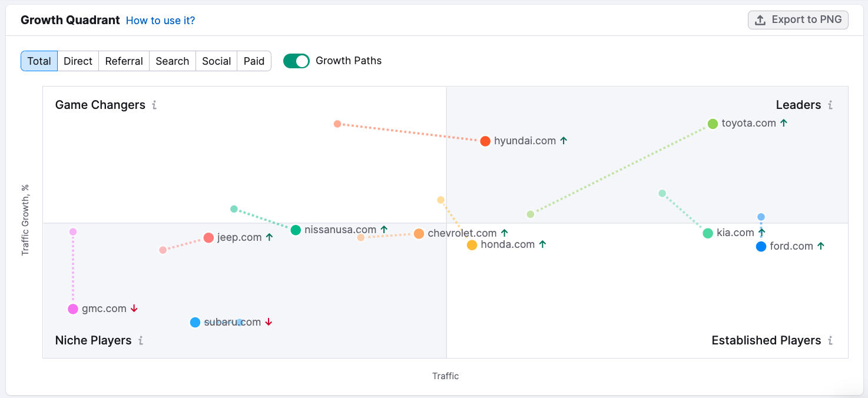Image resolution: width=868 pixels, height=398 pixels.
Task: Click the faded start point of hyundai.com path
Action: (337, 124)
